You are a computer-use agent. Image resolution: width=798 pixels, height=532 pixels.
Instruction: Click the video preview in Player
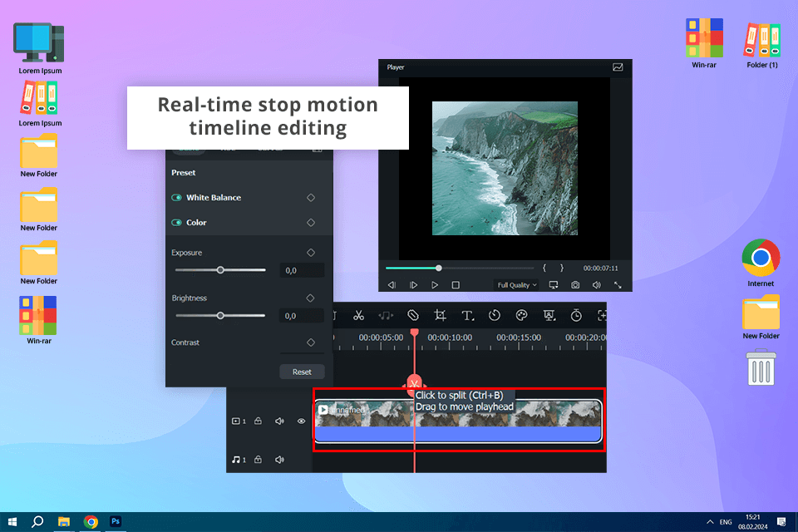pyautogui.click(x=505, y=169)
